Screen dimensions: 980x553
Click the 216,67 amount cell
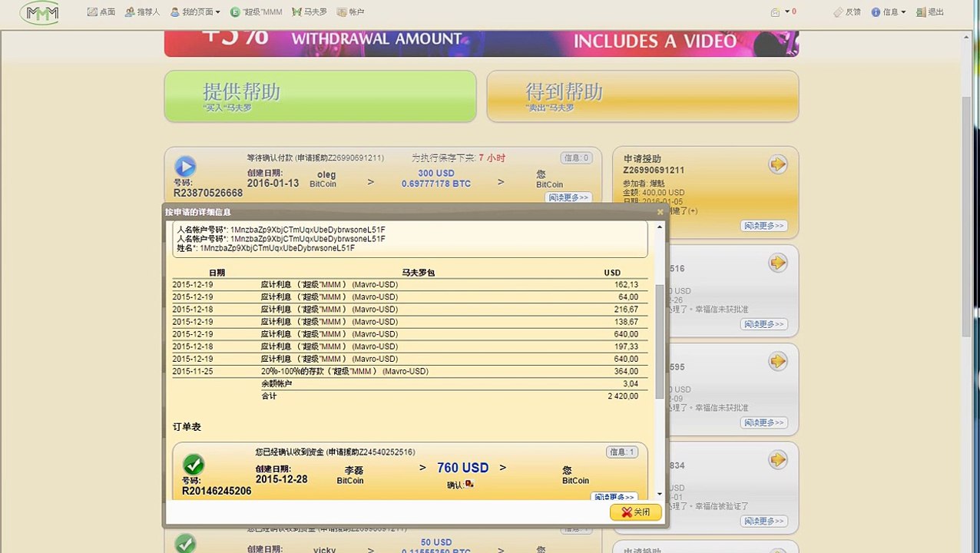tap(626, 310)
